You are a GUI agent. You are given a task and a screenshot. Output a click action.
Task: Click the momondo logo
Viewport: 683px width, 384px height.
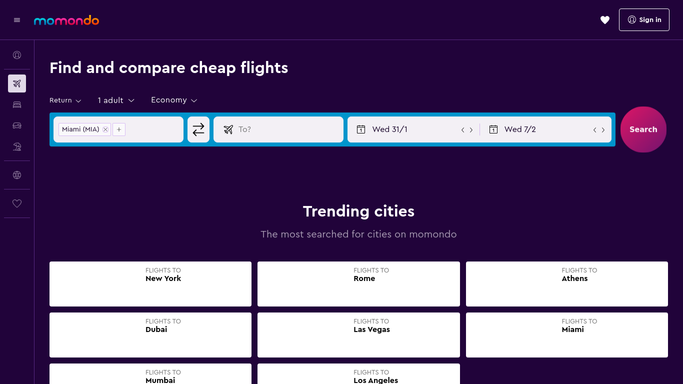(66, 20)
